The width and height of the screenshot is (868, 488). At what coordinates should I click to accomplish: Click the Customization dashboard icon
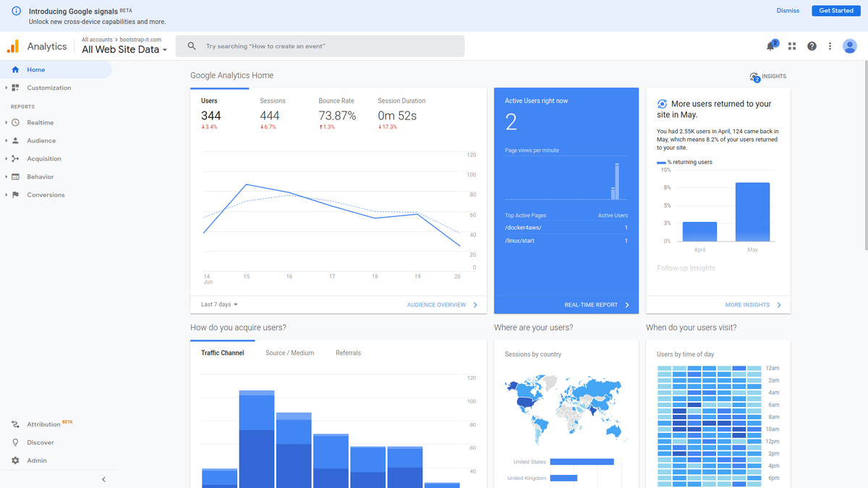tap(15, 87)
